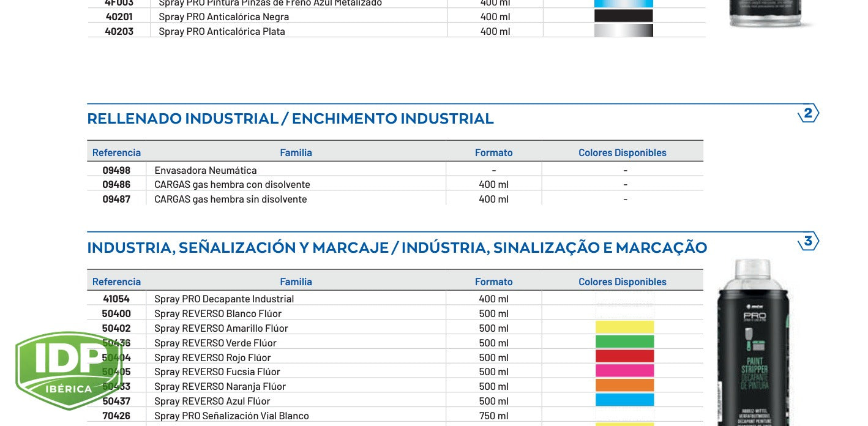
Task: Click '750 ml' in the Señalización Vial Blanco row
Action: click(493, 416)
